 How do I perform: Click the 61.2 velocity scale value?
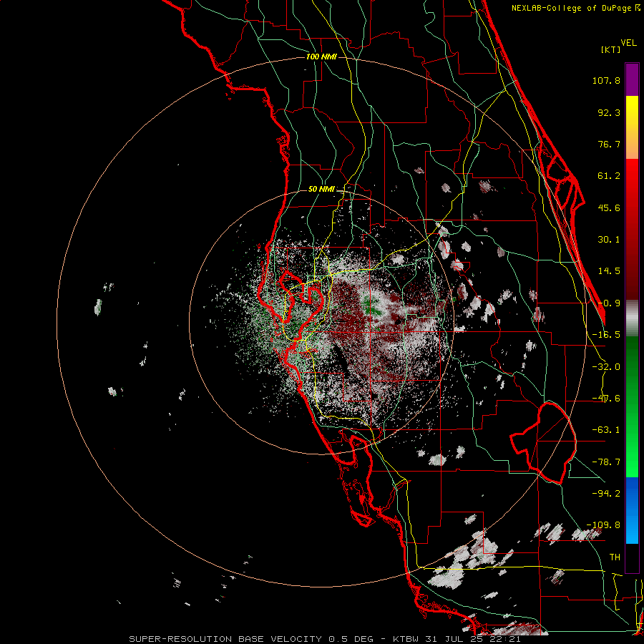609,176
